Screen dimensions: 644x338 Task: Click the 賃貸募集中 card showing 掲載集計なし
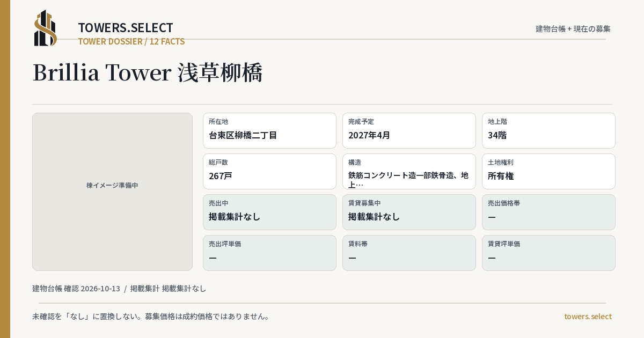click(x=409, y=212)
